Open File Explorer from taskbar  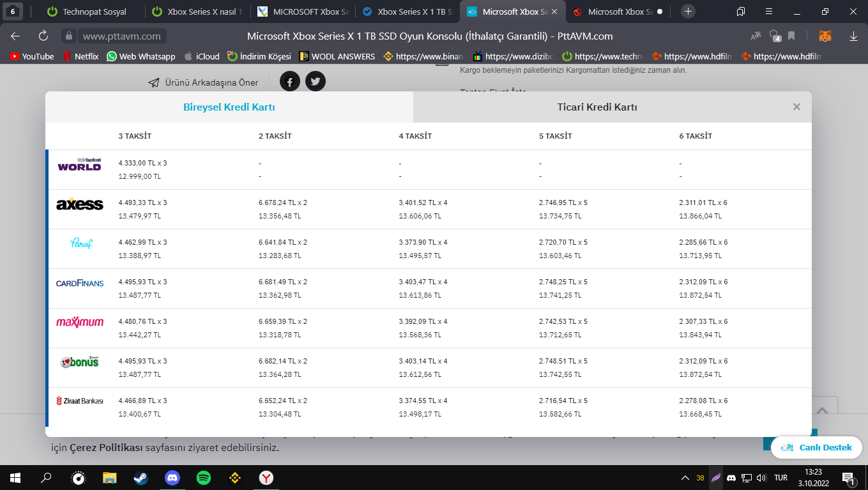point(110,477)
